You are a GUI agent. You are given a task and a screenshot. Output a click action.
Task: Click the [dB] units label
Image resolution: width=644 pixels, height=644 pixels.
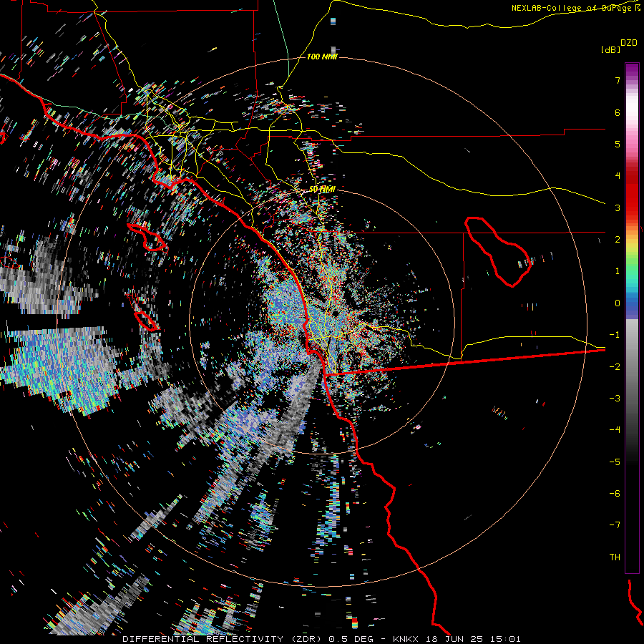tap(610, 49)
